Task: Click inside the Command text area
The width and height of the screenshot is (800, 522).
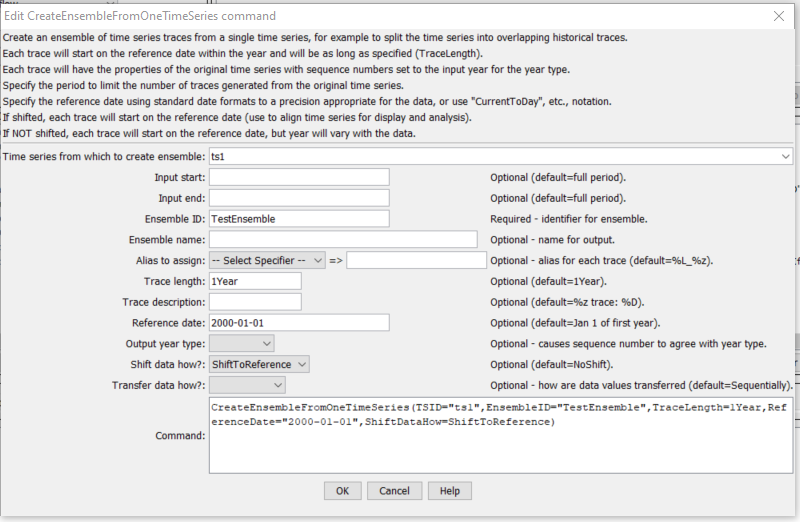Action: tap(501, 436)
